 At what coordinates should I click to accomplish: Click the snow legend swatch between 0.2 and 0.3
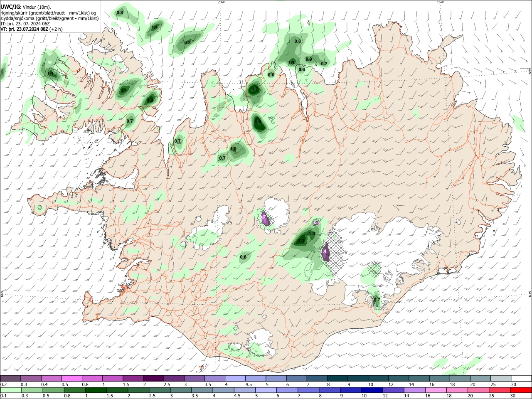pyautogui.click(x=11, y=378)
